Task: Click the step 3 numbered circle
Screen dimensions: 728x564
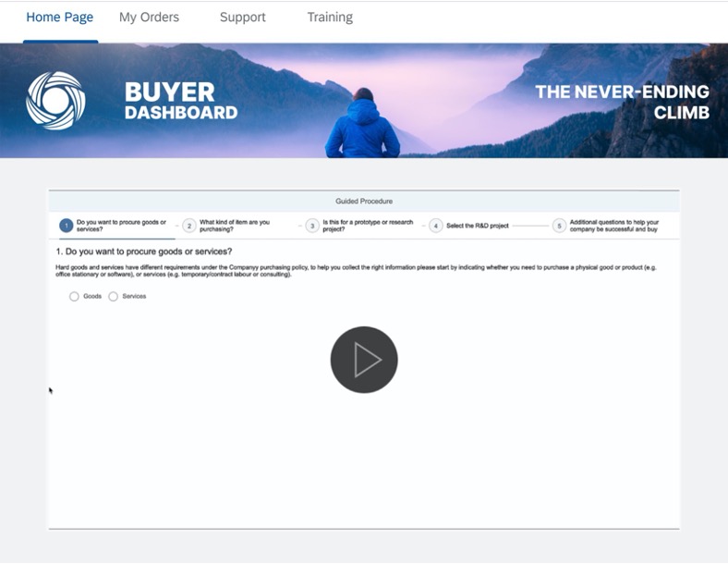Action: 312,226
